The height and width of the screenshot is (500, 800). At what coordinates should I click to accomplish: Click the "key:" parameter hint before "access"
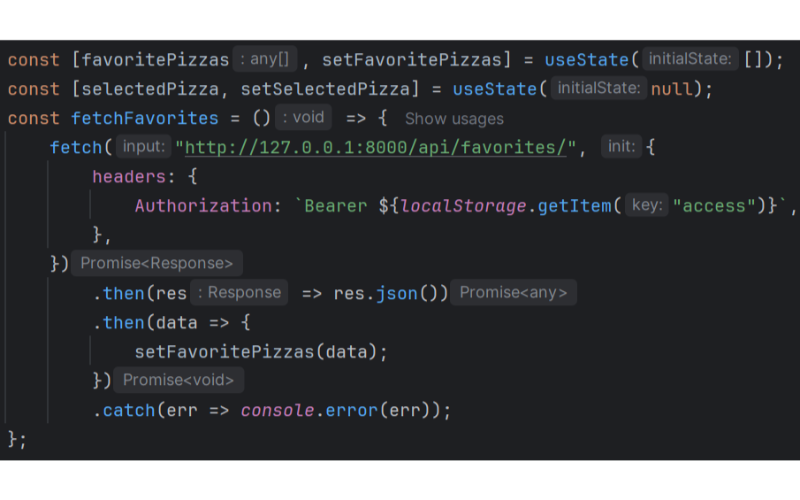pyautogui.click(x=647, y=206)
